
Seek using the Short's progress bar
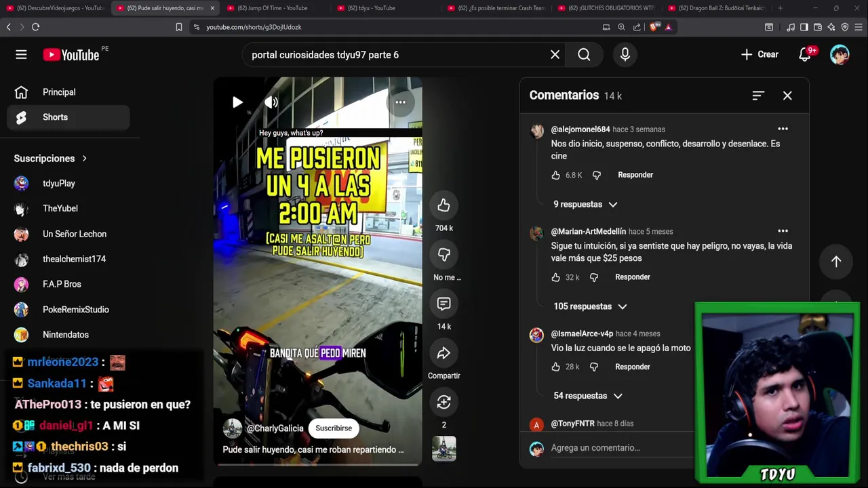point(318,464)
